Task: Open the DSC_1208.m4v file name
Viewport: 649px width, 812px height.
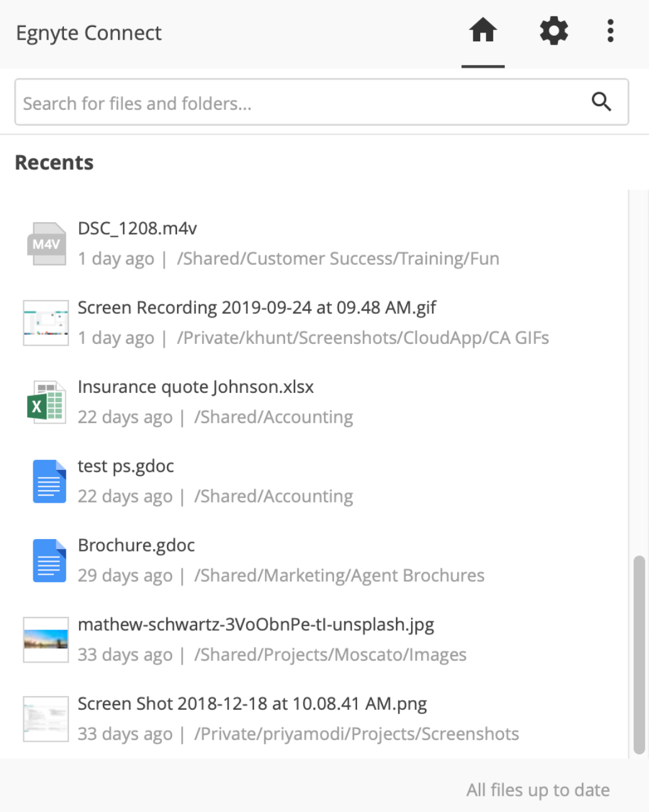Action: pyautogui.click(x=137, y=228)
